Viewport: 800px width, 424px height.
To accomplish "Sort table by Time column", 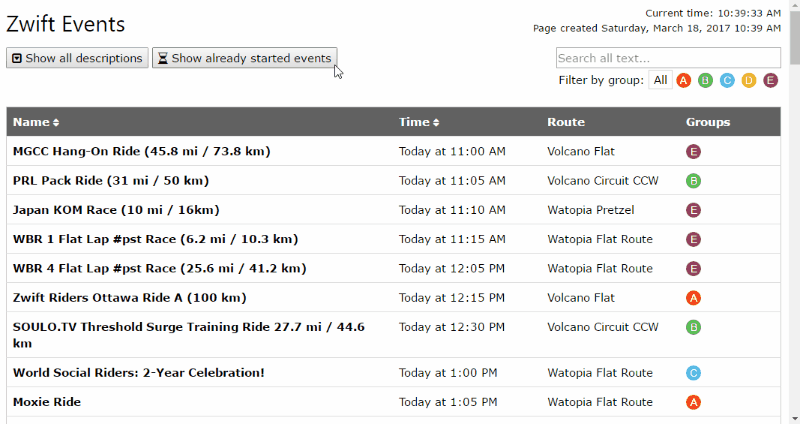I will tap(419, 122).
